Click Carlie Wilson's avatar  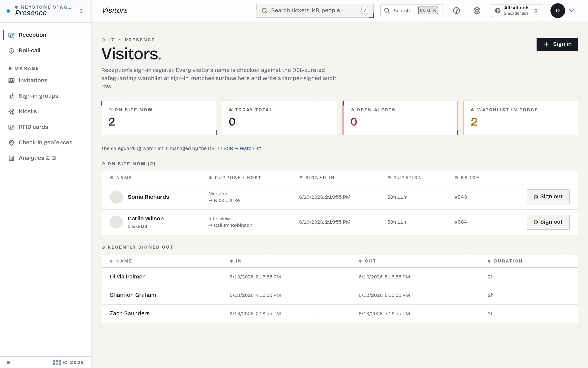click(x=116, y=222)
